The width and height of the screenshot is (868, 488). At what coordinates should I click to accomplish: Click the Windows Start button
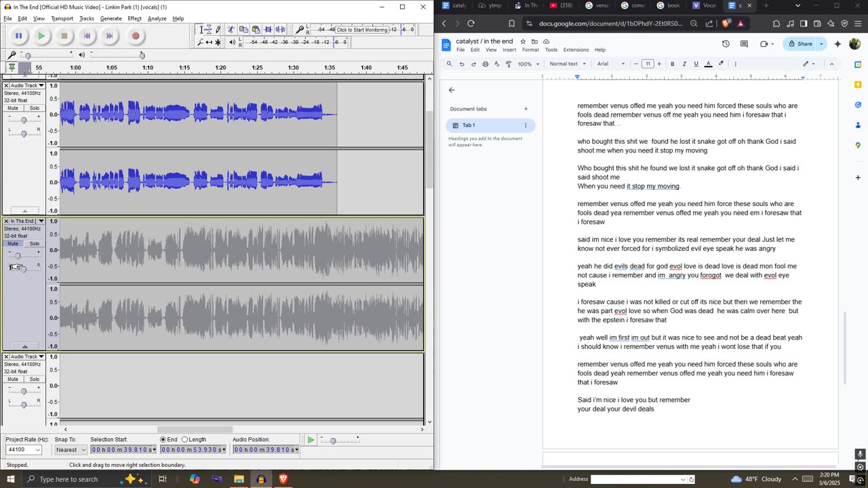click(x=10, y=479)
